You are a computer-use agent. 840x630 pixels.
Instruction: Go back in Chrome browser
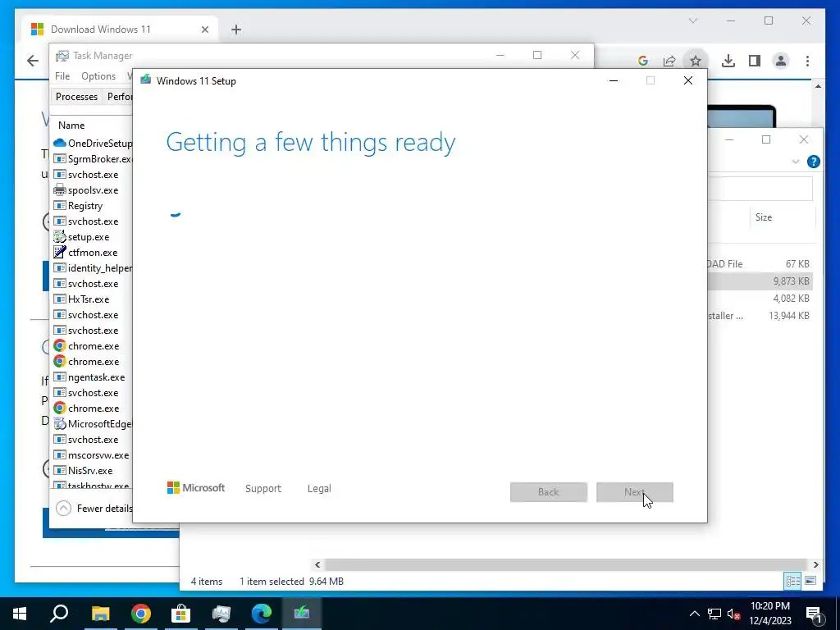click(x=33, y=61)
